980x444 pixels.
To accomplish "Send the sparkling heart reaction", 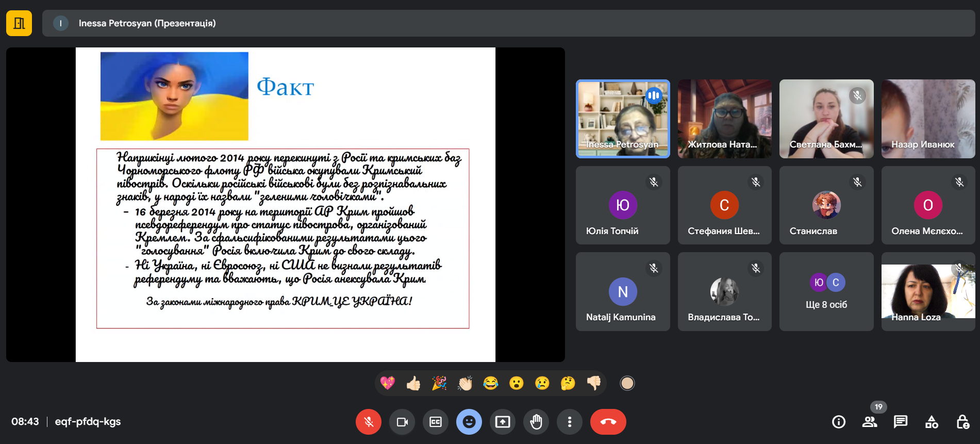I will point(388,383).
